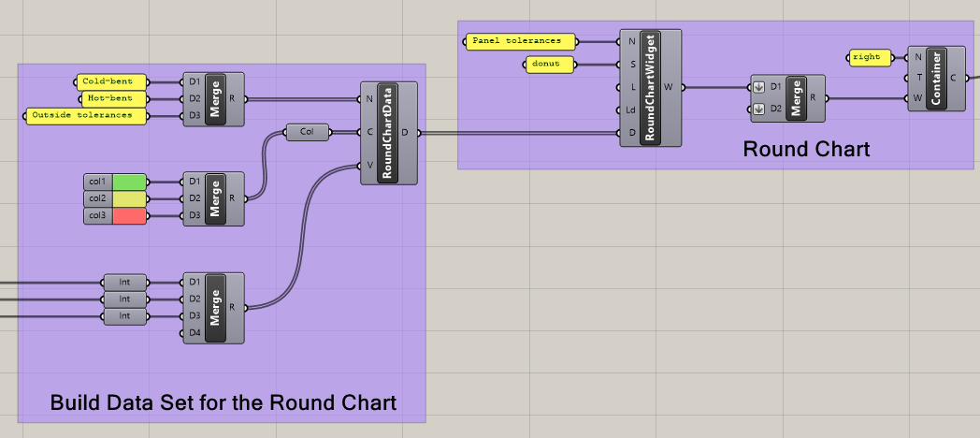
Task: Select the Cold-bent text panel
Action: pos(114,81)
